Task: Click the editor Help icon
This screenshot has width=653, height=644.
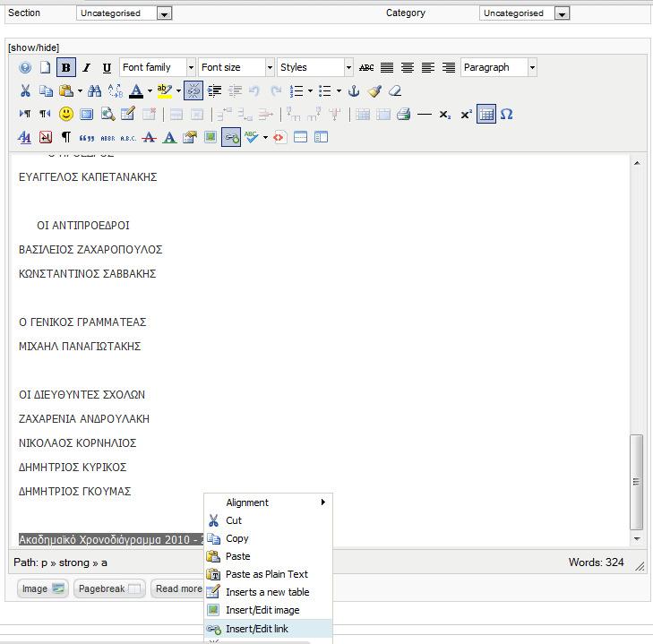Action: point(25,67)
